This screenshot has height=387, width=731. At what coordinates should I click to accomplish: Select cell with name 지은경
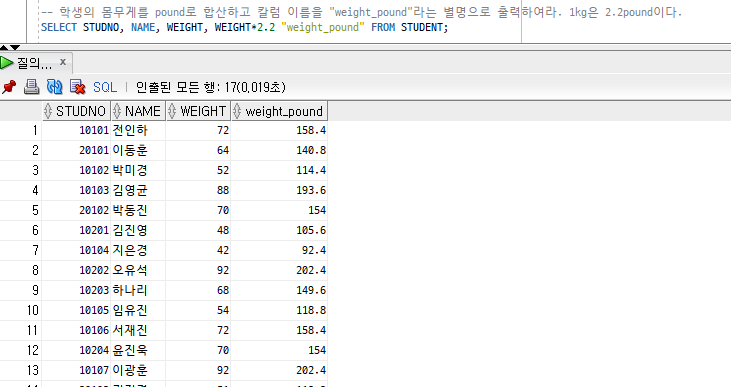(138, 250)
